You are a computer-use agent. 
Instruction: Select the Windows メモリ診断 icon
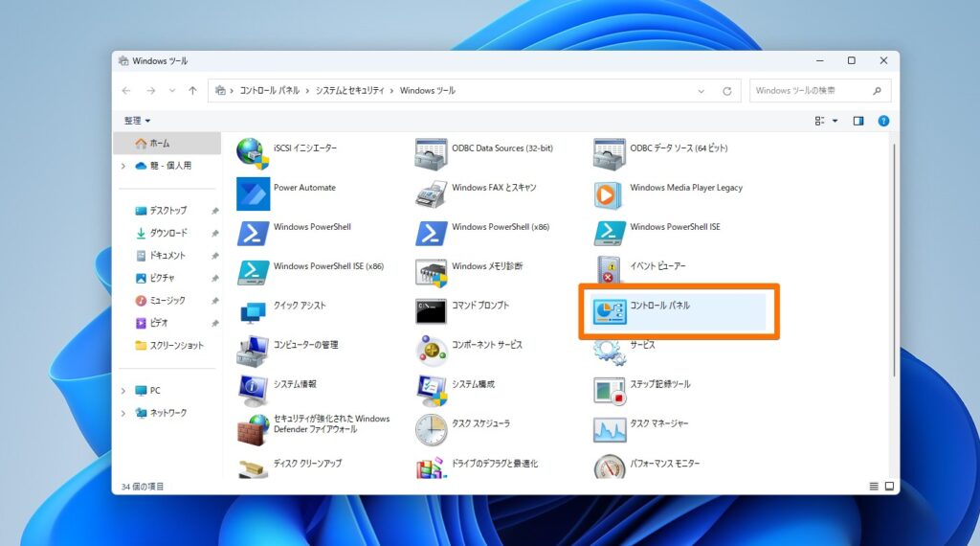click(x=432, y=273)
